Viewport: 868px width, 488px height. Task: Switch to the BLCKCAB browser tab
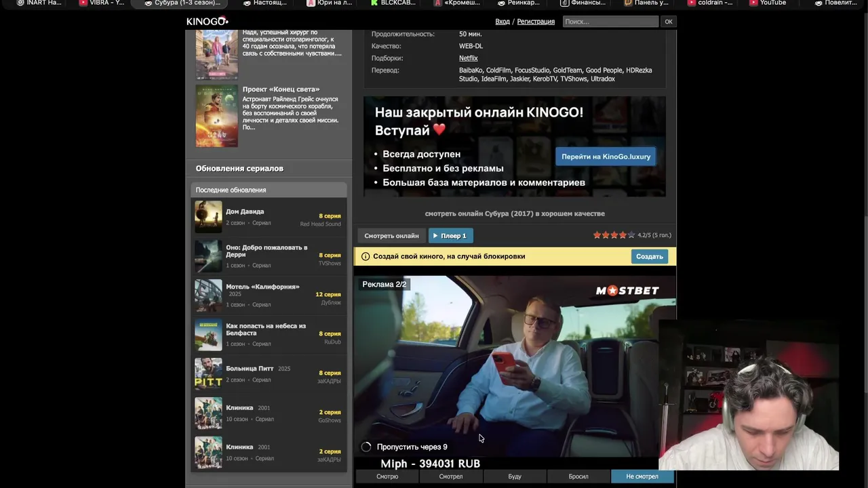[393, 3]
